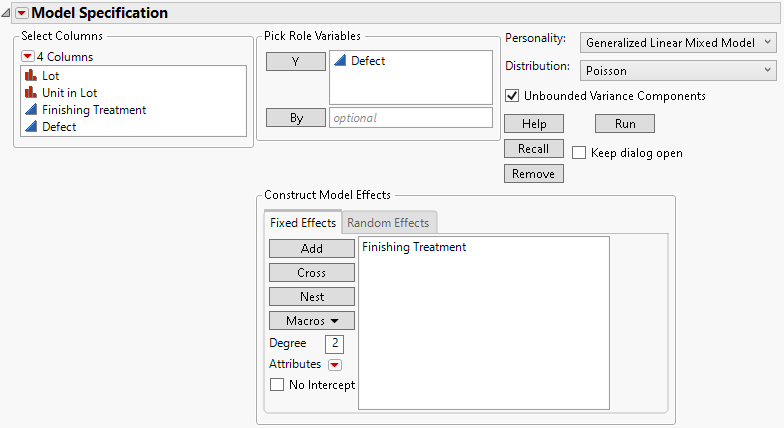Screen dimensions: 784x428
Task: Open the Personality dropdown
Action: click(x=678, y=42)
